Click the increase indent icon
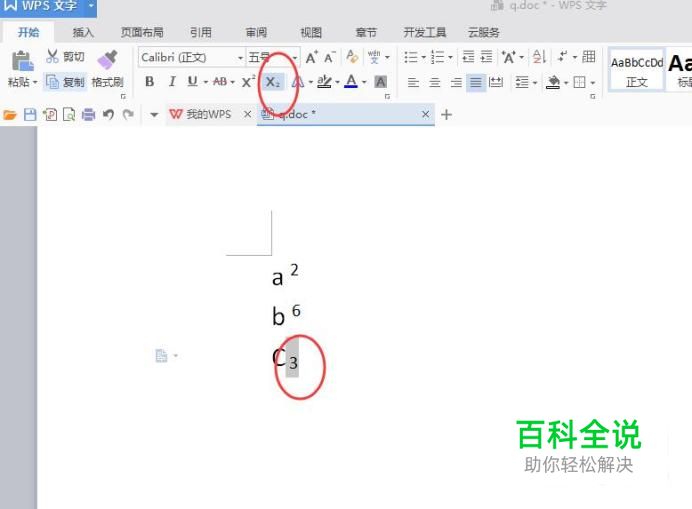Screen dimensions: 692x509 point(486,57)
